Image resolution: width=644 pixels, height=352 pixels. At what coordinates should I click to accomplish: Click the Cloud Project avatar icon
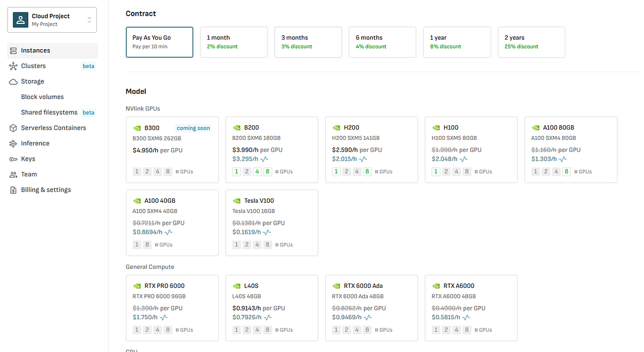(21, 20)
